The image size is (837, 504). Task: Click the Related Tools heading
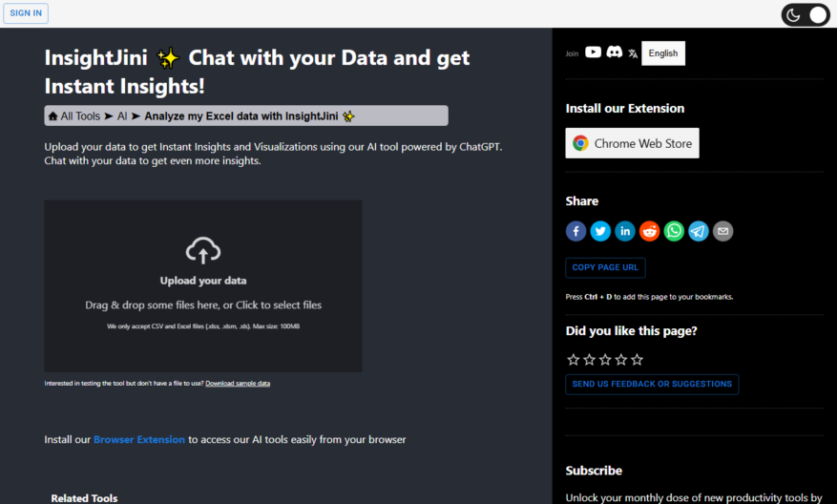pos(84,497)
